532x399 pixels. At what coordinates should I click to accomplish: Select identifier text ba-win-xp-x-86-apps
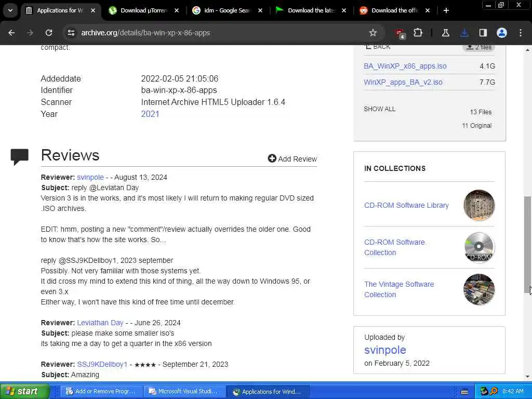pos(179,90)
